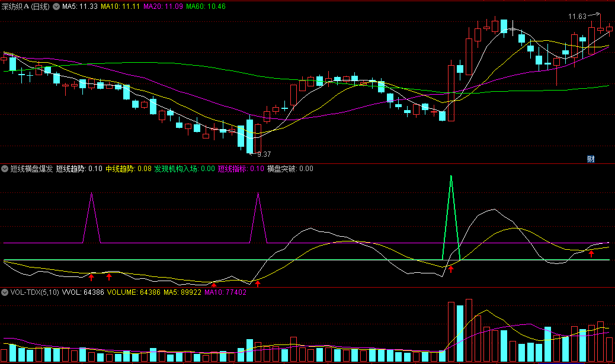Click the MA10: 11.11 label
This screenshot has height=364, width=615.
tap(120, 7)
